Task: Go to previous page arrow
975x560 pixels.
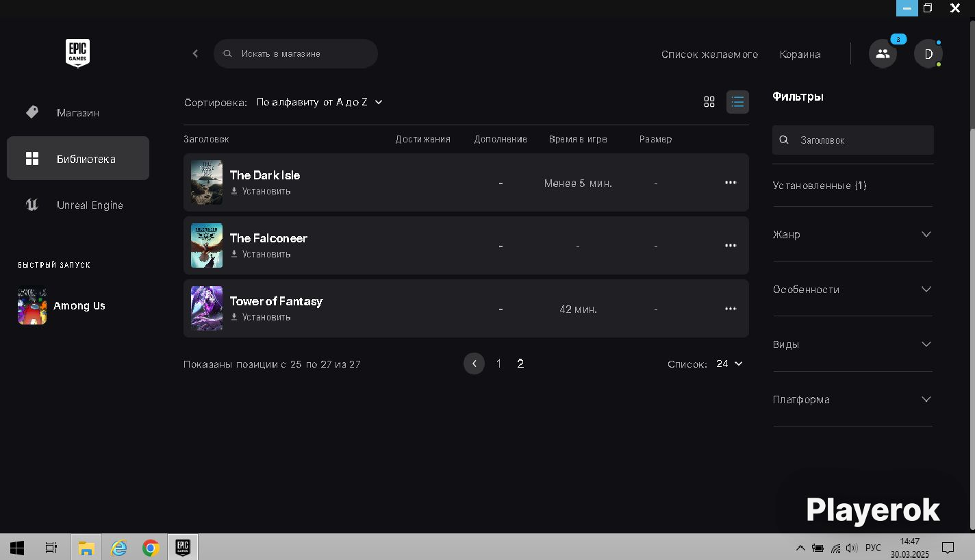Action: (x=474, y=364)
